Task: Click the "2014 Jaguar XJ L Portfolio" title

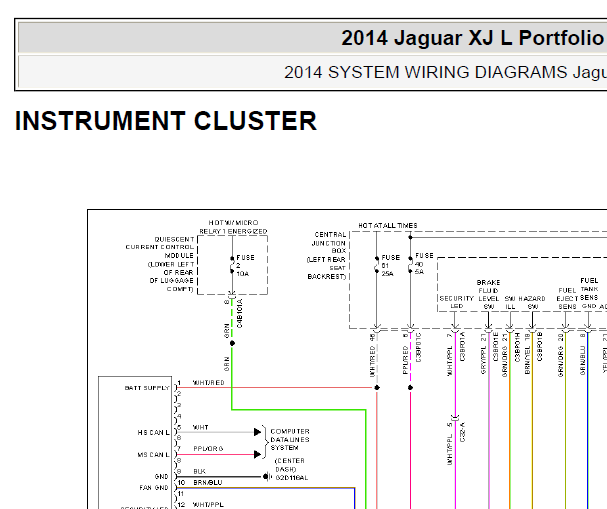Action: (x=472, y=38)
